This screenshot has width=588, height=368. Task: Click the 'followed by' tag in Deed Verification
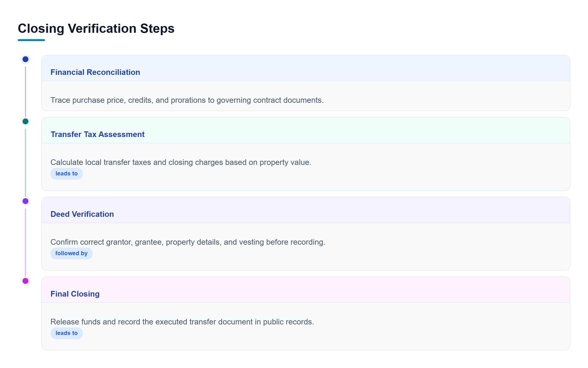[x=71, y=253]
